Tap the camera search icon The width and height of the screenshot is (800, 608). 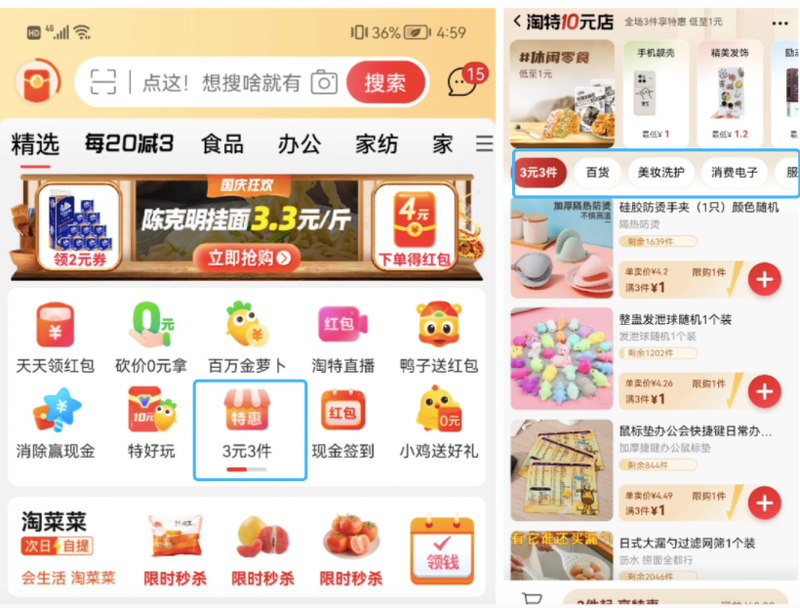click(x=324, y=82)
